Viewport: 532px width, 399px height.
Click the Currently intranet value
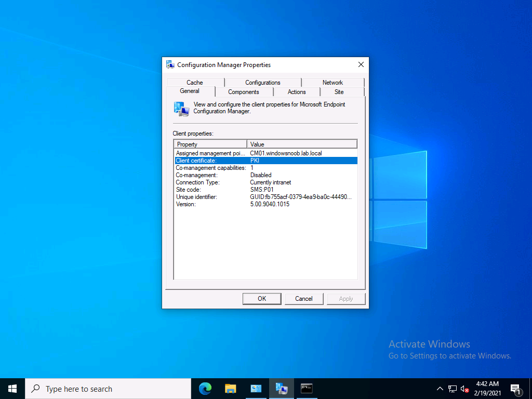[x=270, y=182]
